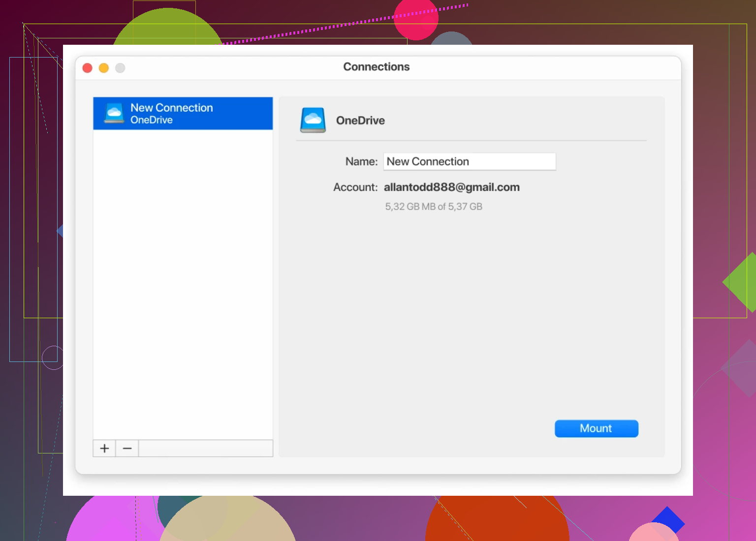Image resolution: width=756 pixels, height=541 pixels.
Task: Click the large OneDrive icon in details header
Action: 313,120
